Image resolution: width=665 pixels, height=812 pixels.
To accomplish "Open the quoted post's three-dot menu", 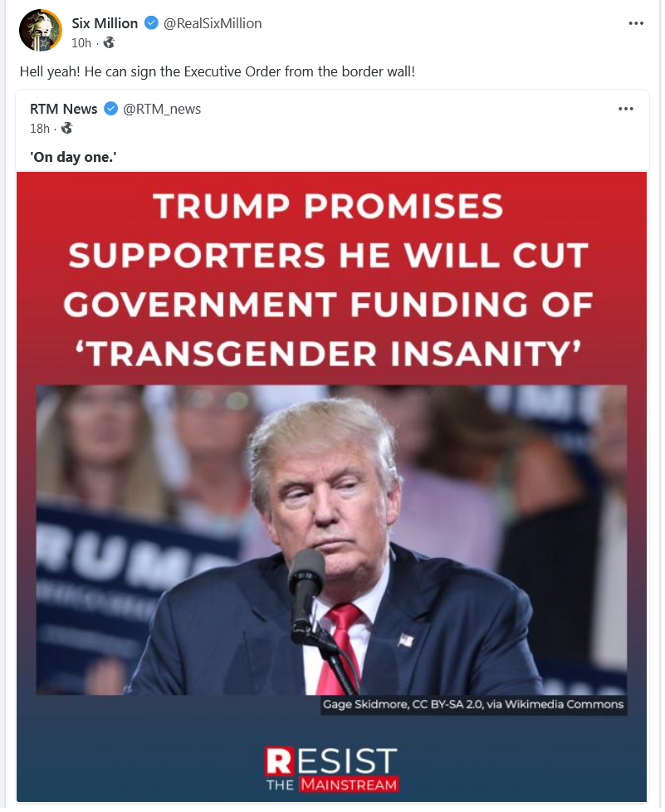I will [x=626, y=110].
